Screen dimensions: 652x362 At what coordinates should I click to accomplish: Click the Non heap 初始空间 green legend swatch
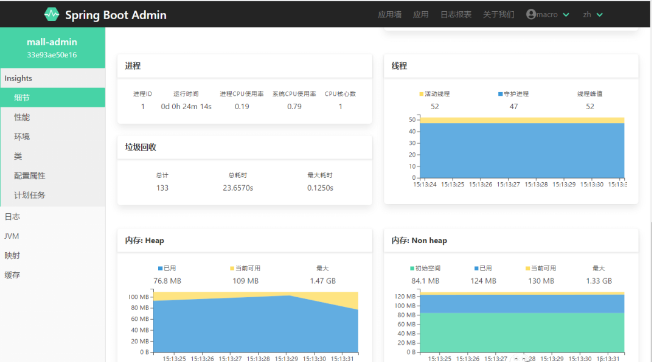(x=412, y=268)
